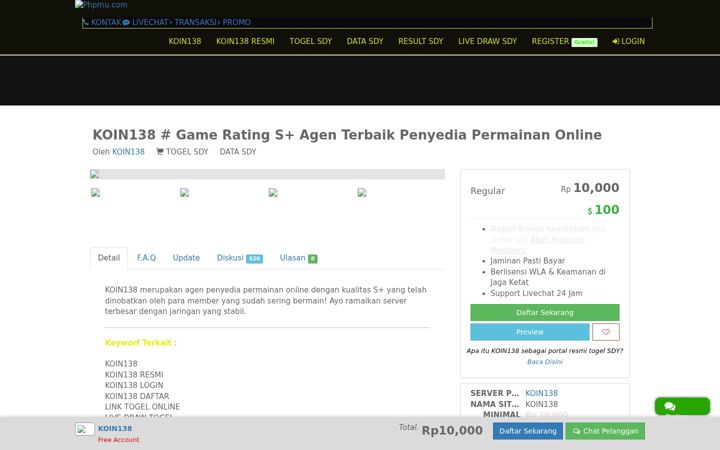Select the first gallery thumbnail
Image resolution: width=720 pixels, height=450 pixels.
96,192
